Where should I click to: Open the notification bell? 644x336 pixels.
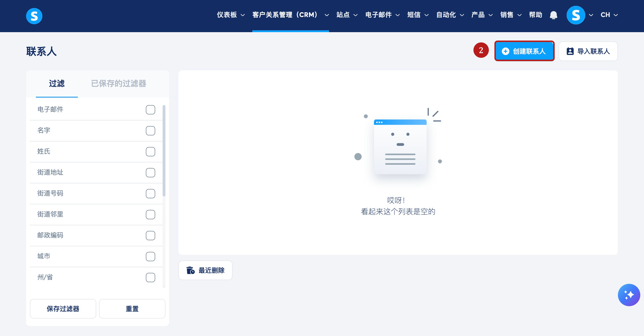[x=553, y=15]
